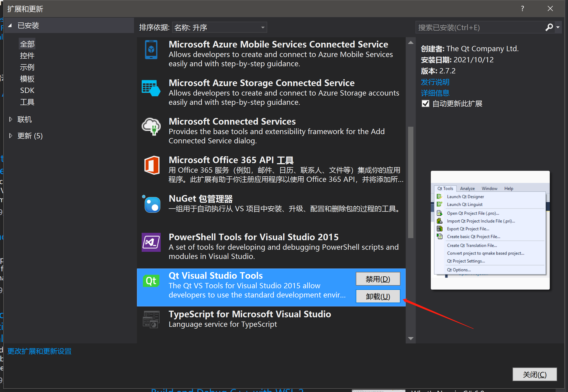Screen dimensions: 568x392
Task: Click the list scroll up arrow
Action: coord(411,42)
